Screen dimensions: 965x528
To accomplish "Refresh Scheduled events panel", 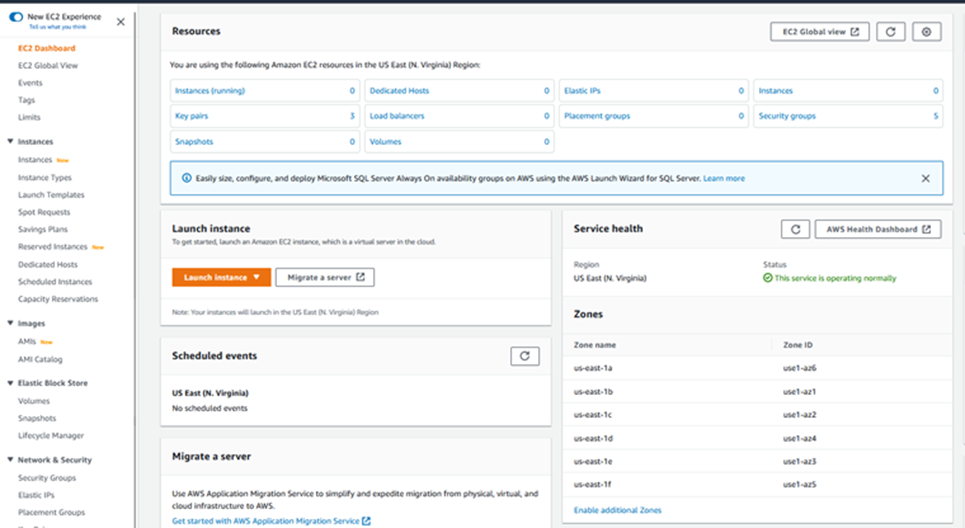I will pyautogui.click(x=525, y=356).
